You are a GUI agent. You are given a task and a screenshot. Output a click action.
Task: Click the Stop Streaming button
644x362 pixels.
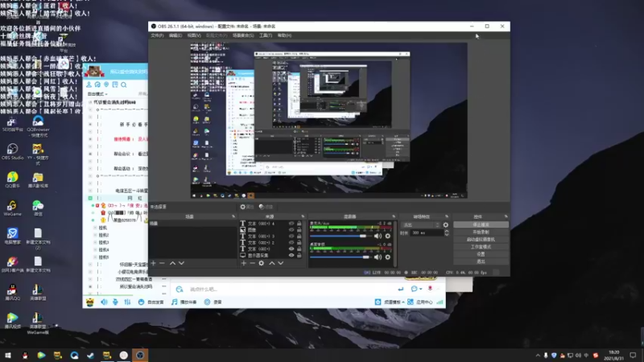click(481, 225)
